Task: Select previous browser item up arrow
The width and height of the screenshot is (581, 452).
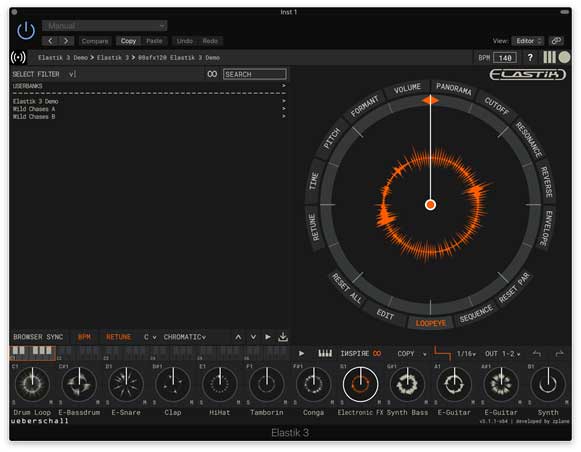Action: (238, 337)
